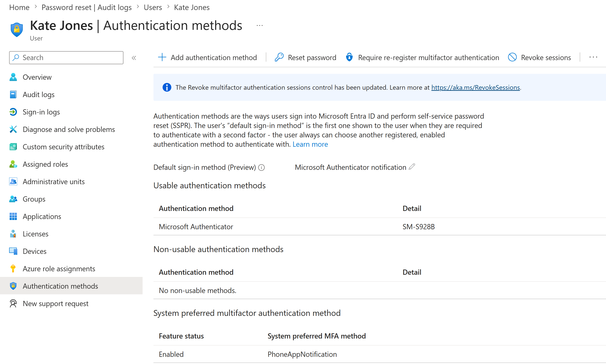
Task: Click the magnifier icon in the search box
Action: pos(16,57)
